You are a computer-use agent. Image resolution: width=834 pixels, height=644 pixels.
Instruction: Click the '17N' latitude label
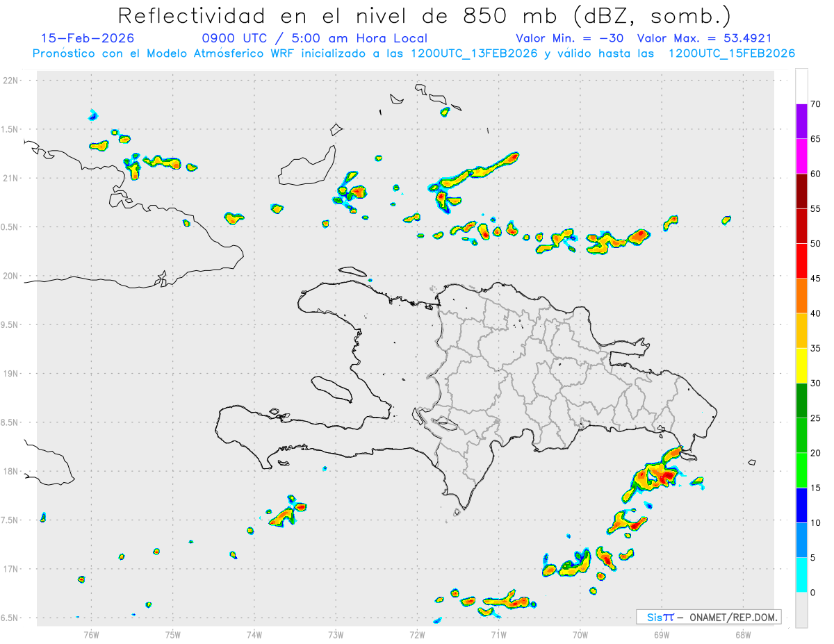click(12, 569)
